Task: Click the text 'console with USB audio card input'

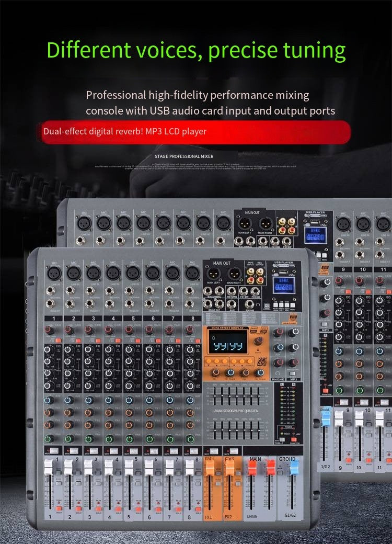Action: coord(169,111)
